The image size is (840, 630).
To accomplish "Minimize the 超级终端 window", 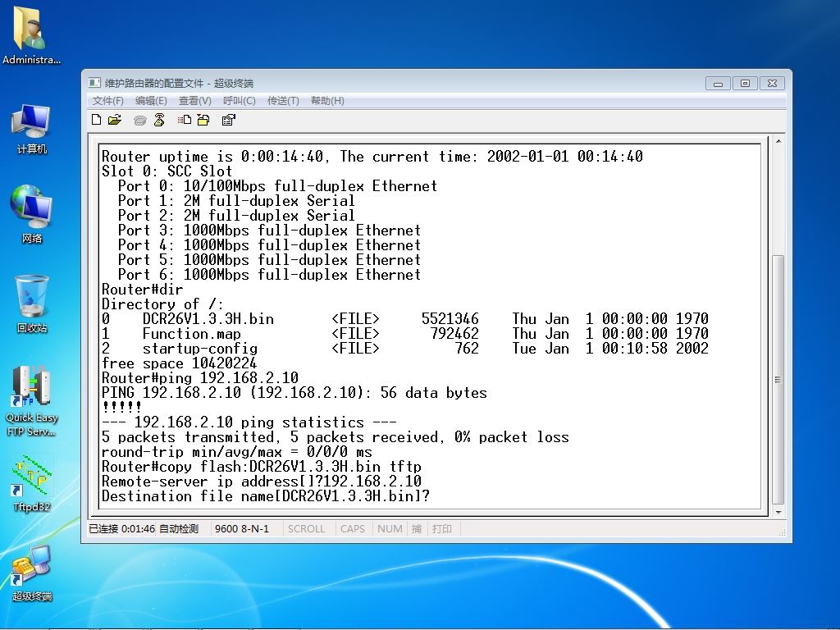I will (718, 84).
